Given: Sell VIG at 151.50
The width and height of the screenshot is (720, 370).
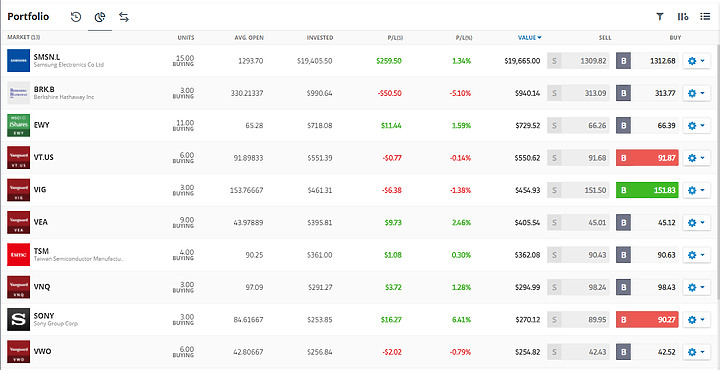Looking at the screenshot, I should [x=578, y=190].
